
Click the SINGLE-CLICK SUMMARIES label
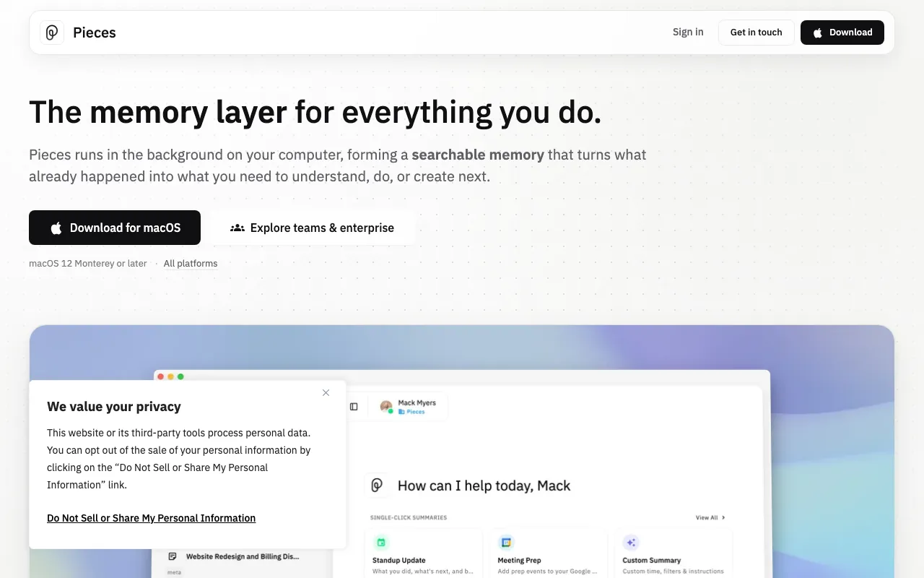point(409,517)
